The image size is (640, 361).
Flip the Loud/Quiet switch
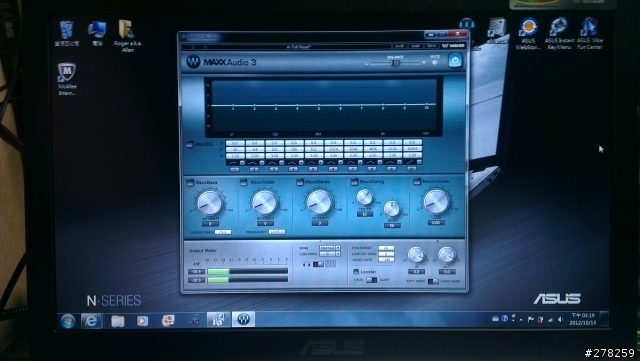click(x=371, y=280)
